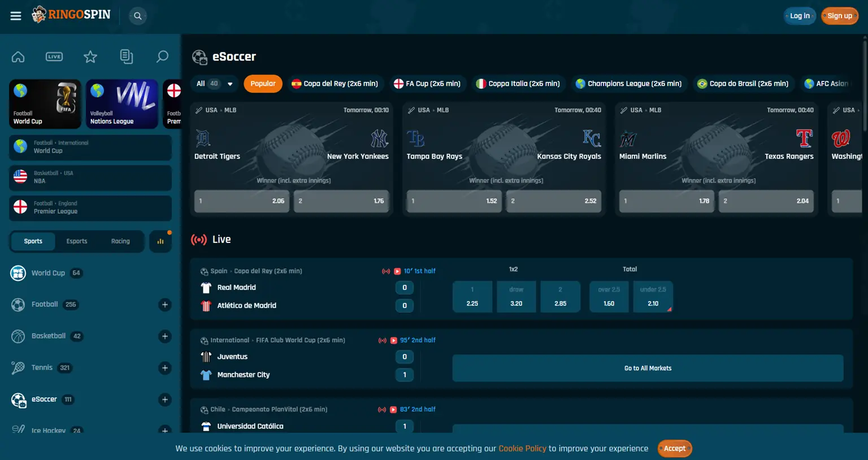Bet on Tampa Bay Rays at 1.52

click(x=454, y=201)
